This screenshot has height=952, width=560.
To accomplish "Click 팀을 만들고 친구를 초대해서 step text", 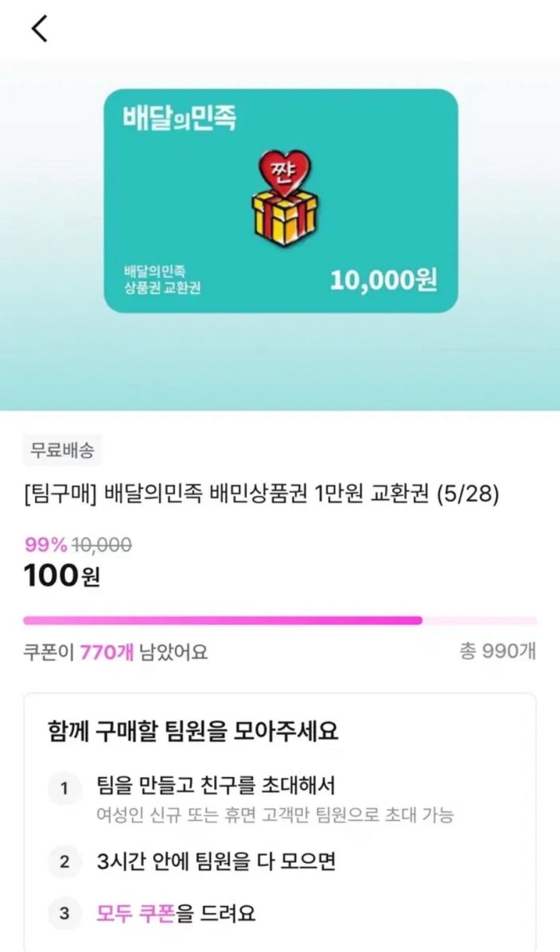I will (216, 785).
